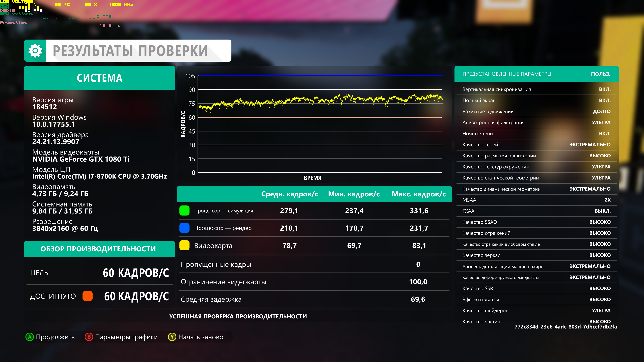
Task: Change MSAA 2X setting value
Action: pyautogui.click(x=607, y=200)
